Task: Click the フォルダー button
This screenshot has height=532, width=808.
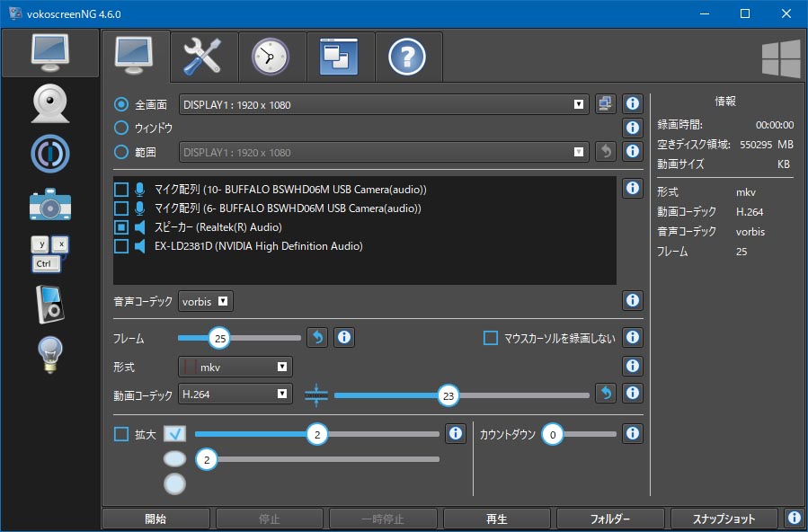Action: click(x=610, y=519)
